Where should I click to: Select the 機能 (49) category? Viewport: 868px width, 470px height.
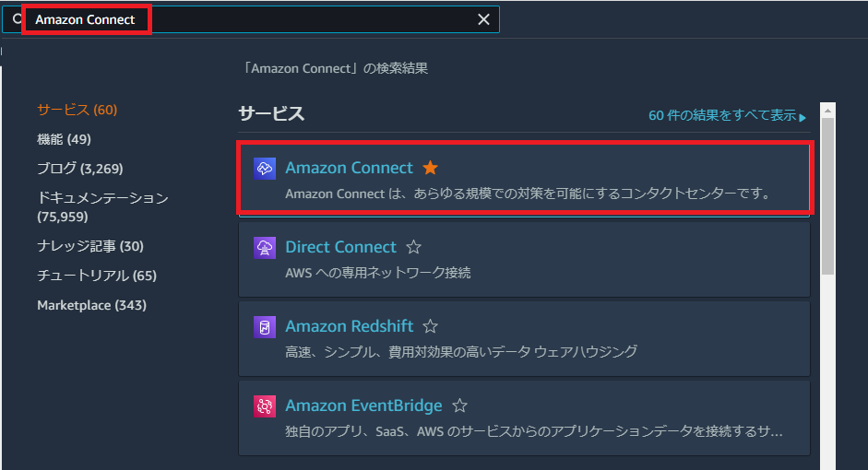point(64,139)
